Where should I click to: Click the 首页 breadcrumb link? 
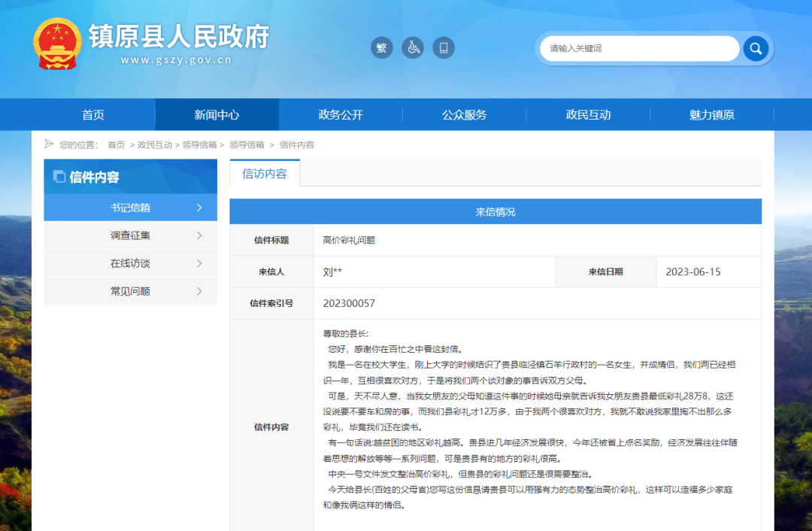coord(116,145)
